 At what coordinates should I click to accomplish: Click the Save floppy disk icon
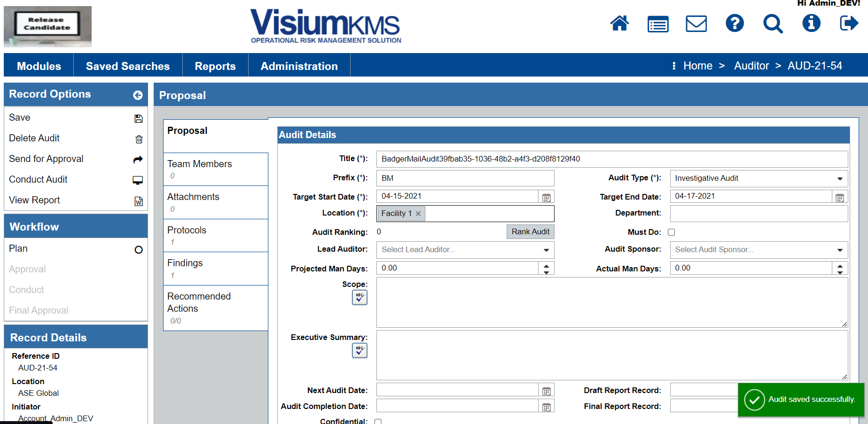coord(139,118)
